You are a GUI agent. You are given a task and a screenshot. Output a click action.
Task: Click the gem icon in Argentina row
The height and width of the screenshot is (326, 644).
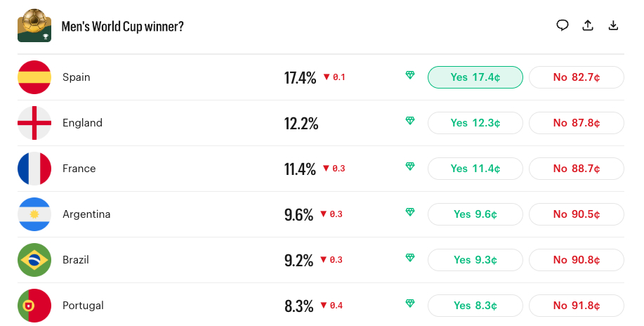coord(410,212)
